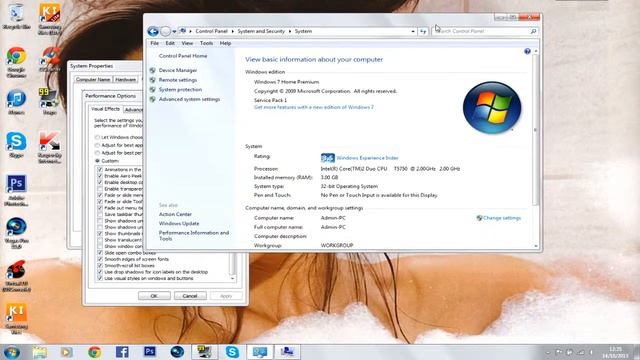Toggle Use drop shadows for icon labels

(x=100, y=272)
